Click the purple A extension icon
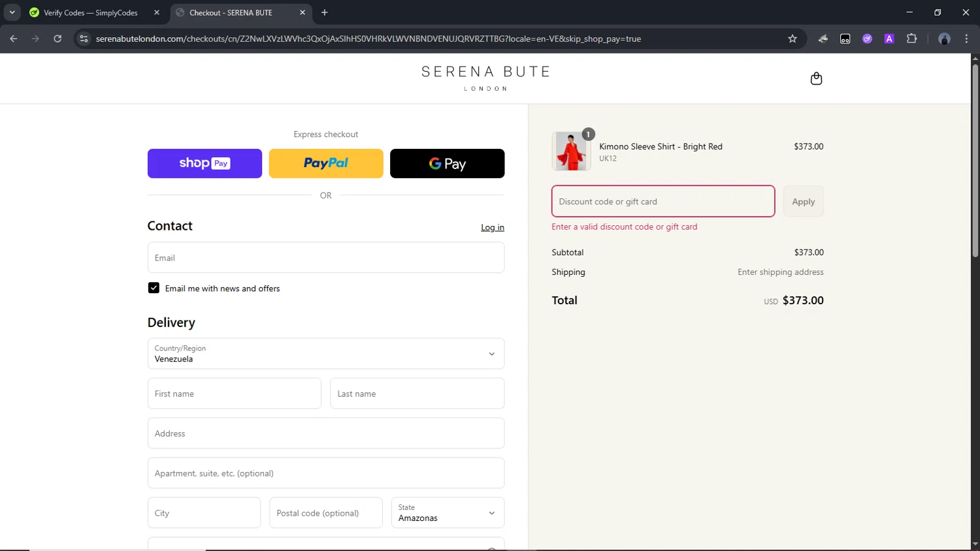Screen dimensions: 980x551 click(x=889, y=39)
